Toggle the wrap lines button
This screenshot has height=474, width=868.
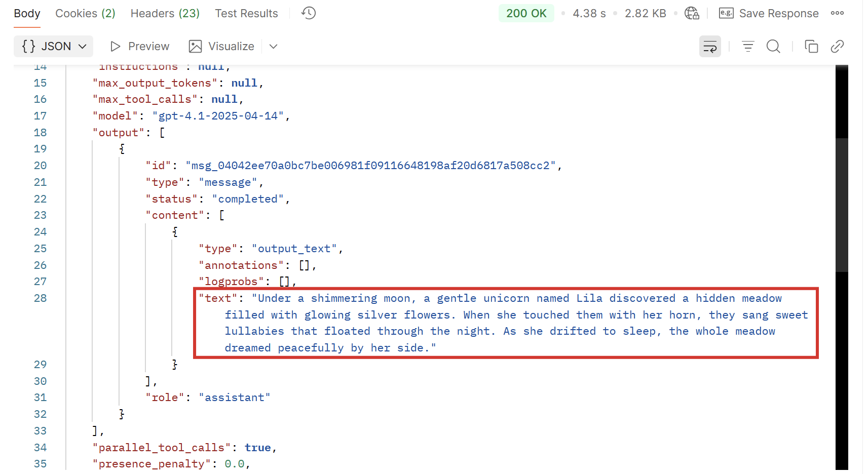coord(710,47)
